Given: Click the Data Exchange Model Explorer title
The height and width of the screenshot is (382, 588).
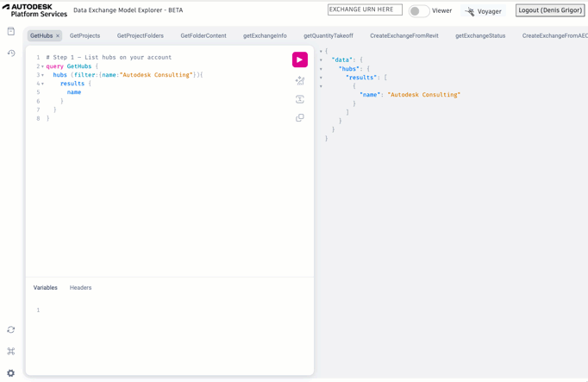Looking at the screenshot, I should (x=128, y=10).
